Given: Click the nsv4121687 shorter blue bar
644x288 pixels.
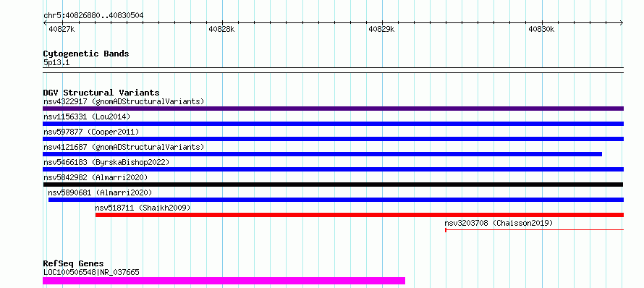Looking at the screenshot, I should coord(323,154).
